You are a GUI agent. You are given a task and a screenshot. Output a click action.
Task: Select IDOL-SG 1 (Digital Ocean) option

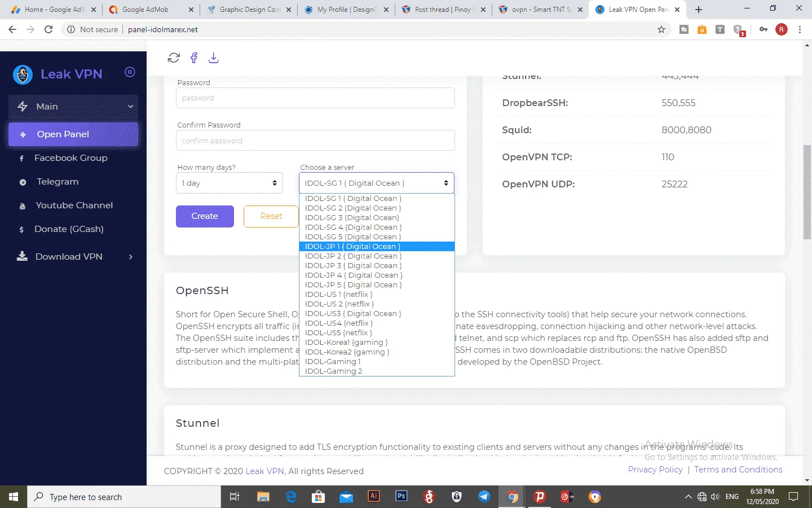point(377,199)
